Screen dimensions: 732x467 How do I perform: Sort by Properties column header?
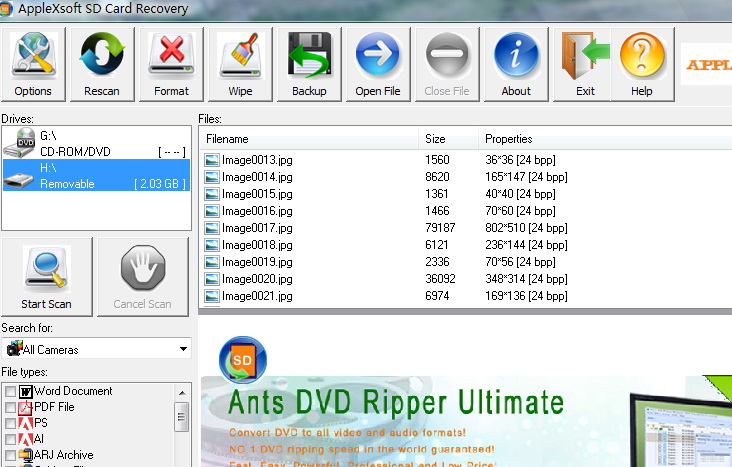click(x=605, y=139)
